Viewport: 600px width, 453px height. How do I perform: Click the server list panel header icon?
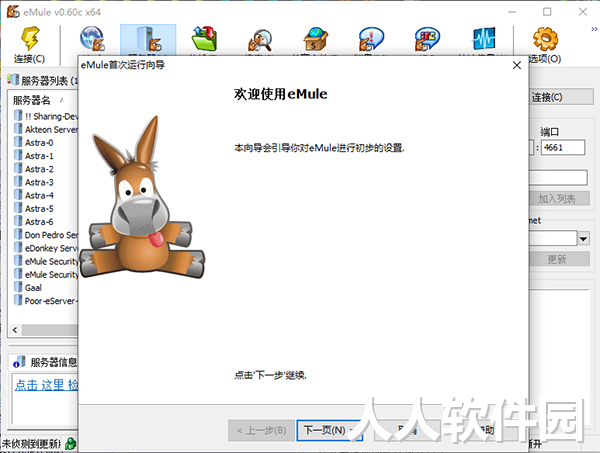click(13, 80)
